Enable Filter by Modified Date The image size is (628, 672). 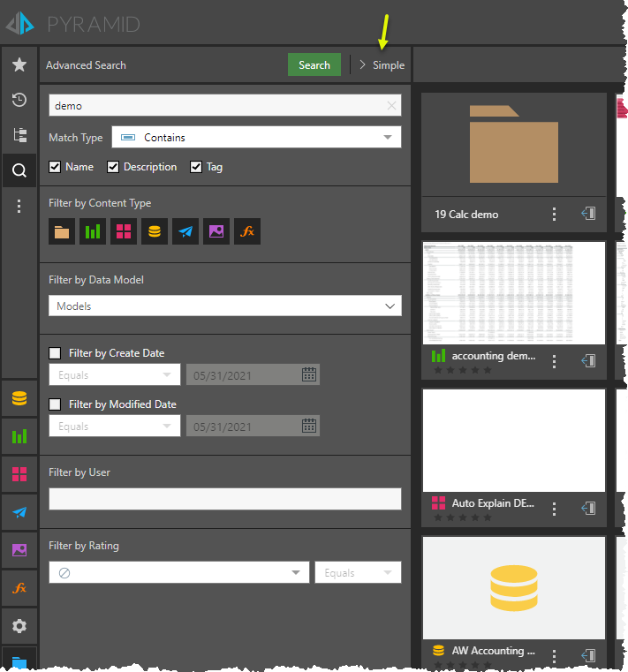click(55, 404)
